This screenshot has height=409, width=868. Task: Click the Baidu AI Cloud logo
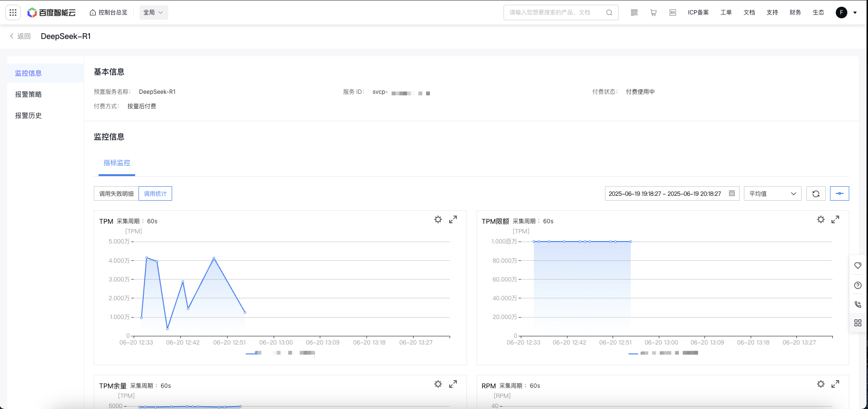(x=51, y=13)
